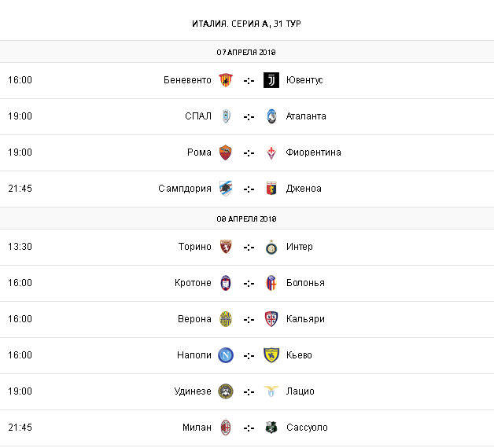Click the Sassuolo club crest
This screenshot has width=494, height=448.
pyautogui.click(x=271, y=428)
